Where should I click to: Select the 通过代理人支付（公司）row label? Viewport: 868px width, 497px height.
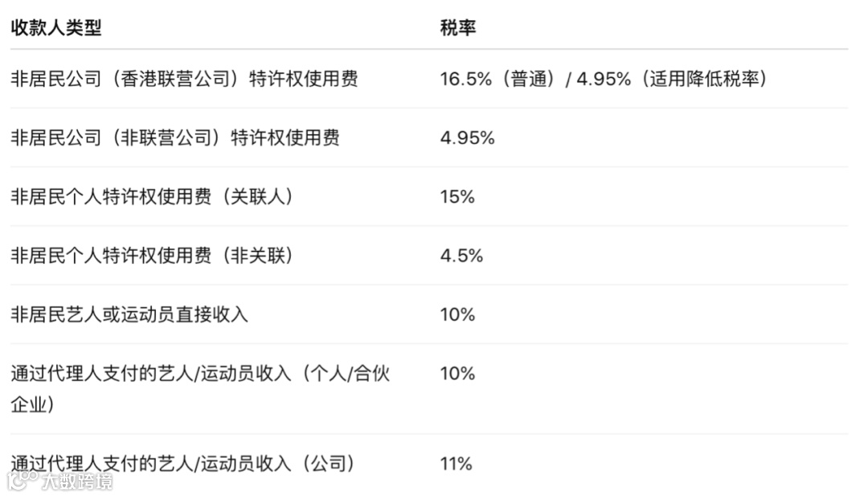(x=182, y=463)
